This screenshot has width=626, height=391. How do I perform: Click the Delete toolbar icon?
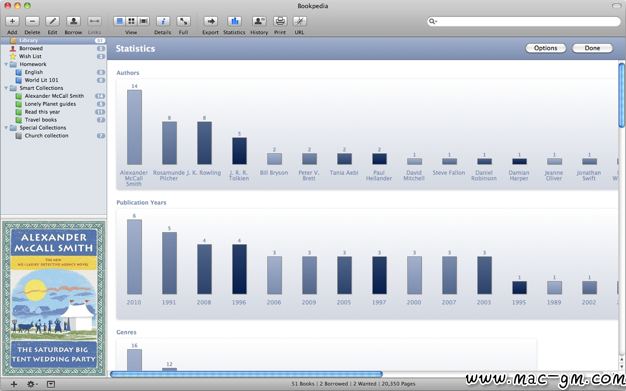[32, 21]
